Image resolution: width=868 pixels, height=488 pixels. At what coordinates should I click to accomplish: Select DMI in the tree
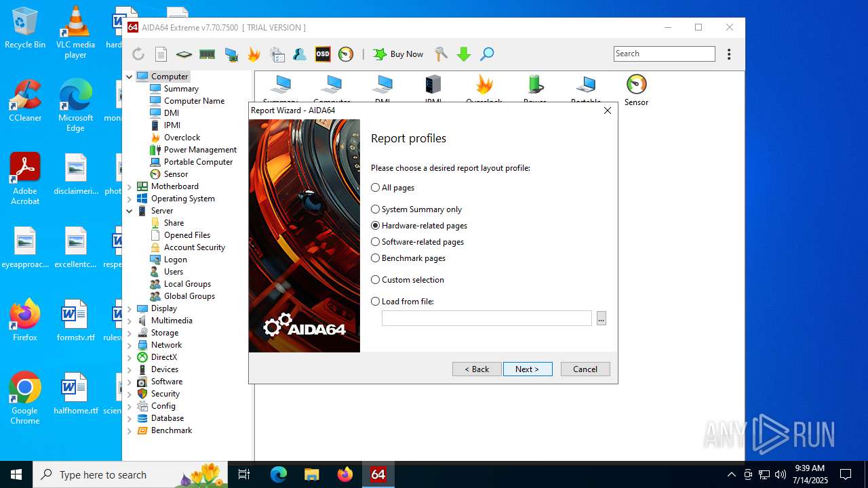tap(172, 113)
